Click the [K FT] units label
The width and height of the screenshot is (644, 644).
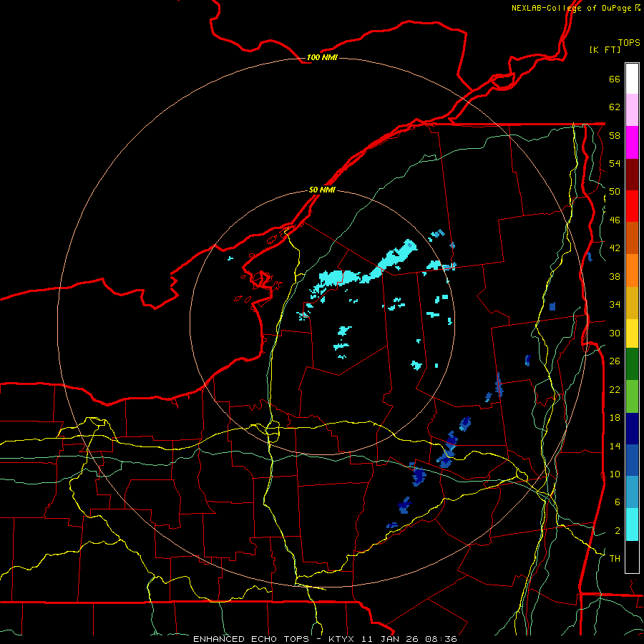tap(605, 49)
